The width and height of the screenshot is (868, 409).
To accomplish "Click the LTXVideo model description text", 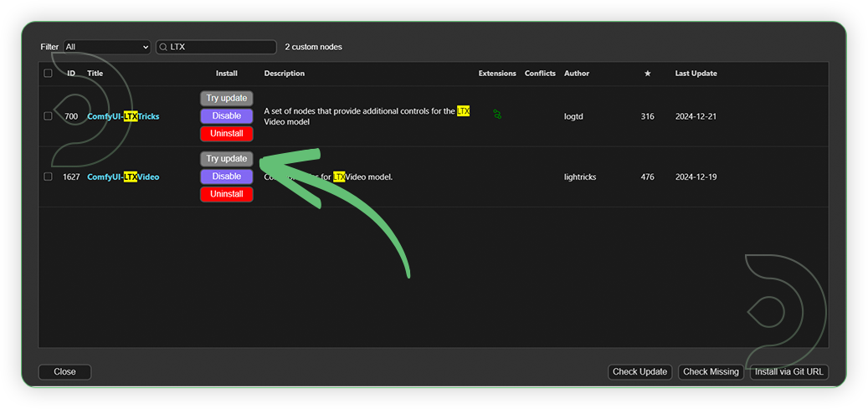I will pos(328,177).
